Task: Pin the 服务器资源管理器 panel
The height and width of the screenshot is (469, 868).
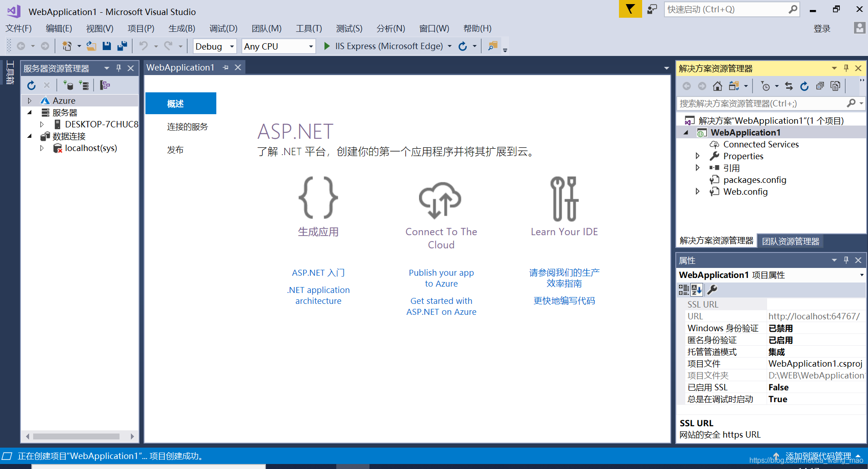Action: click(119, 68)
